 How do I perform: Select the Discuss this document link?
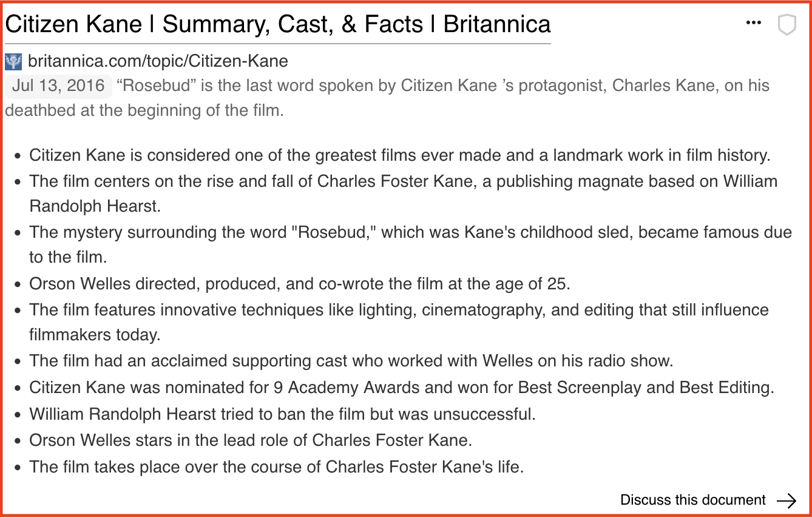point(692,500)
